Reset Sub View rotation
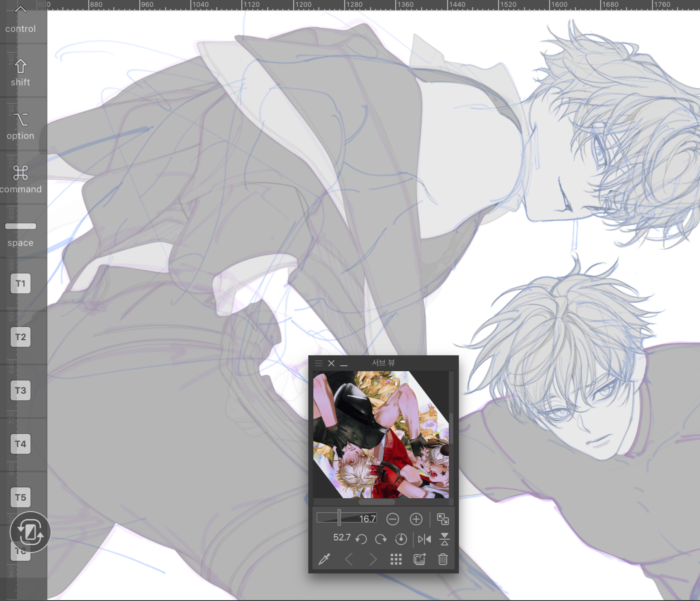700x601 pixels. click(x=401, y=539)
